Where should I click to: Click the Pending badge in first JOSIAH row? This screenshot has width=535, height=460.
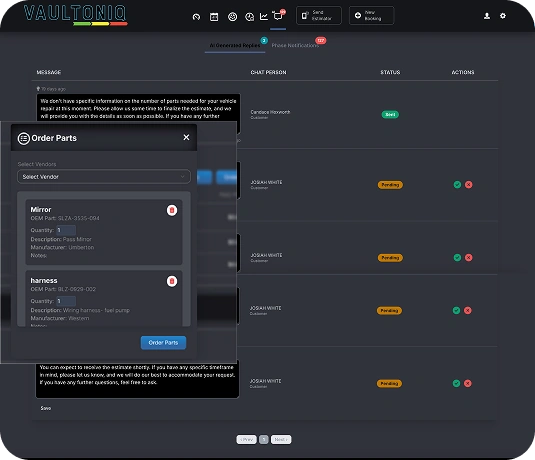pyautogui.click(x=390, y=185)
